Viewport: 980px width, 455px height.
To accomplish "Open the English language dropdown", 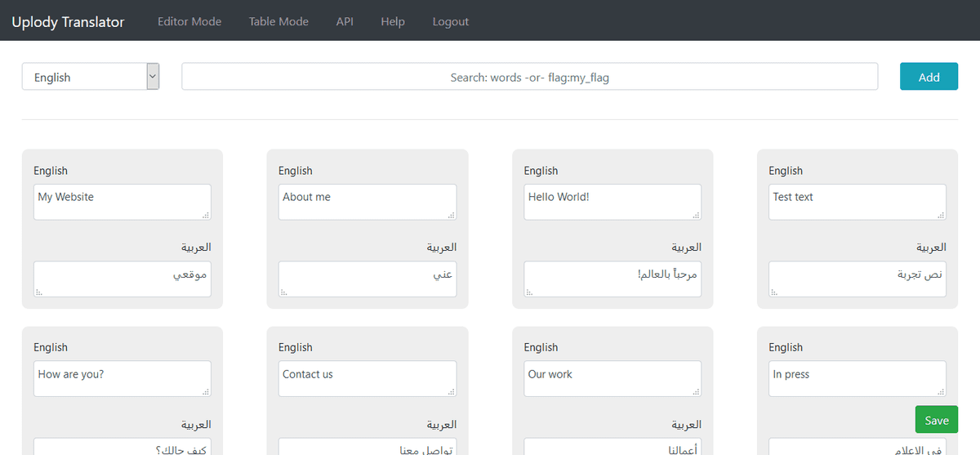I will [x=91, y=77].
